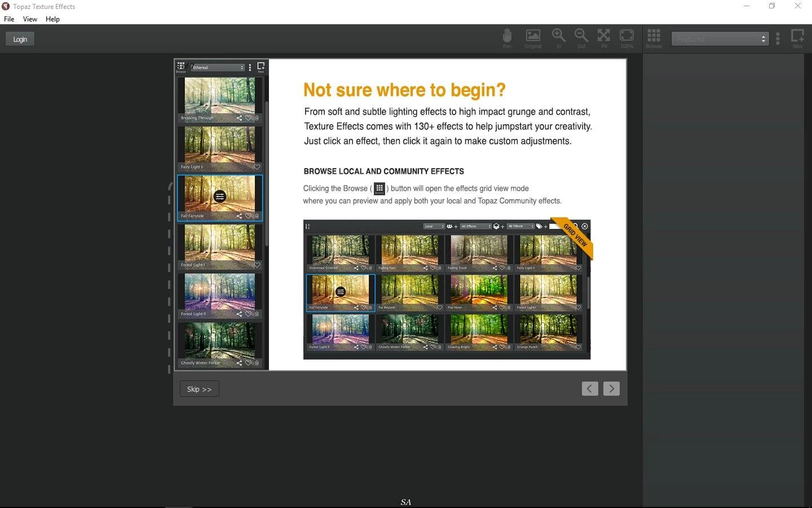Open the Browse effects grid
Screen dimensions: 812x508
pyautogui.click(x=654, y=38)
